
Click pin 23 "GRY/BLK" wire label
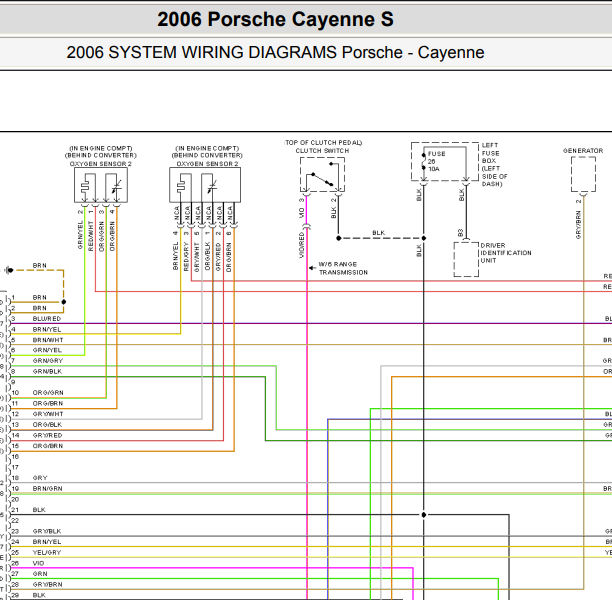click(47, 531)
